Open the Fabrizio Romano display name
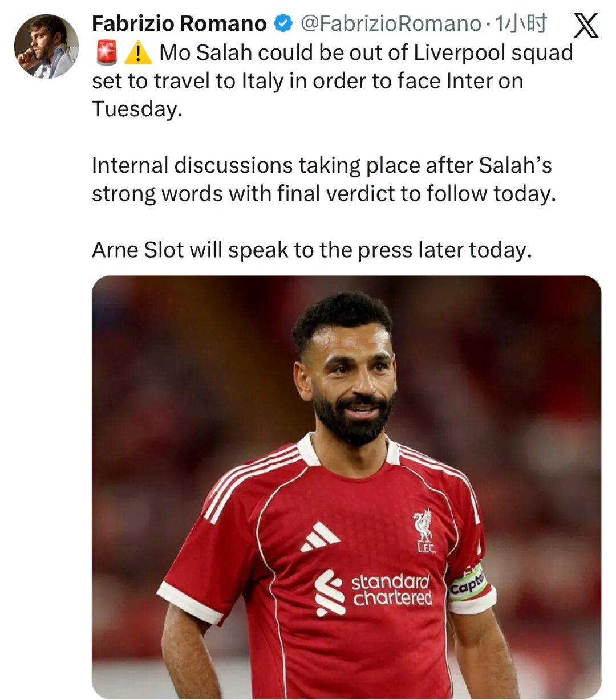This screenshot has height=700, width=616. coord(179,23)
